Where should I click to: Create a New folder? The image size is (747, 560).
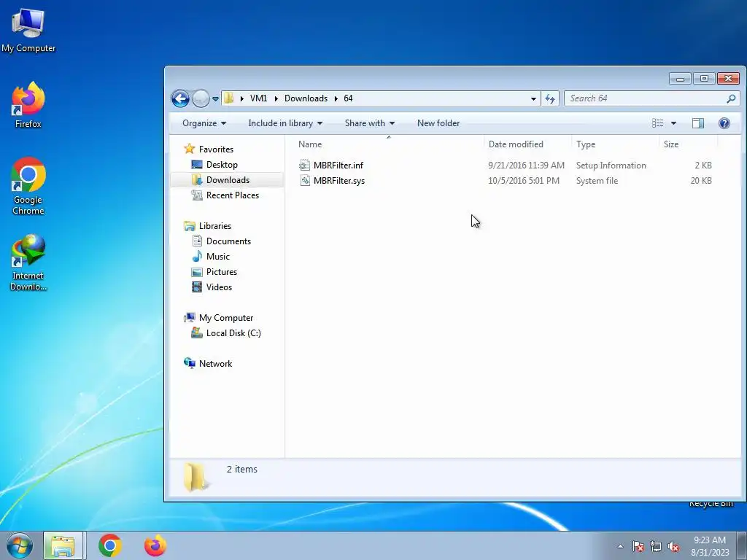click(438, 123)
